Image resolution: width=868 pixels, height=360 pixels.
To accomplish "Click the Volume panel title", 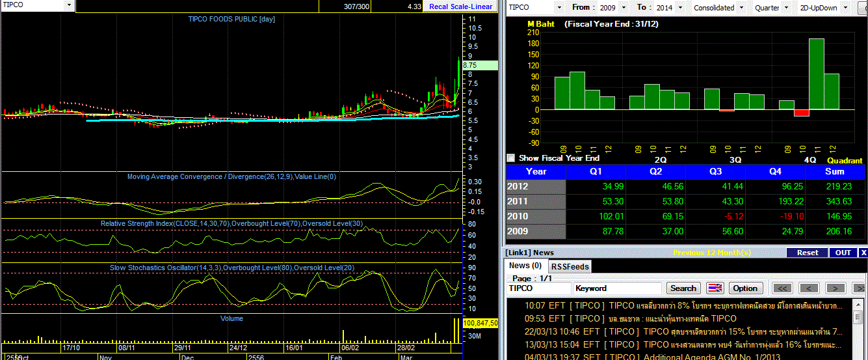I will point(231,318).
